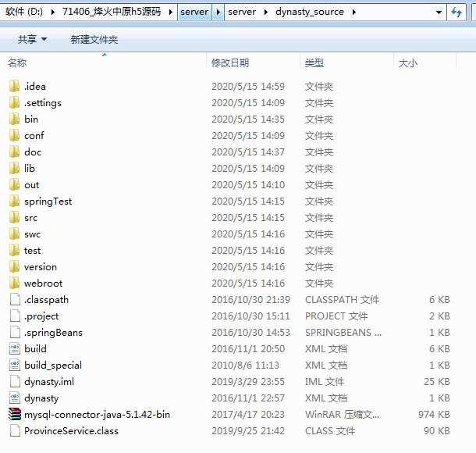This screenshot has height=453, width=476.
Task: Click the 25 KB size value
Action: coord(437,382)
